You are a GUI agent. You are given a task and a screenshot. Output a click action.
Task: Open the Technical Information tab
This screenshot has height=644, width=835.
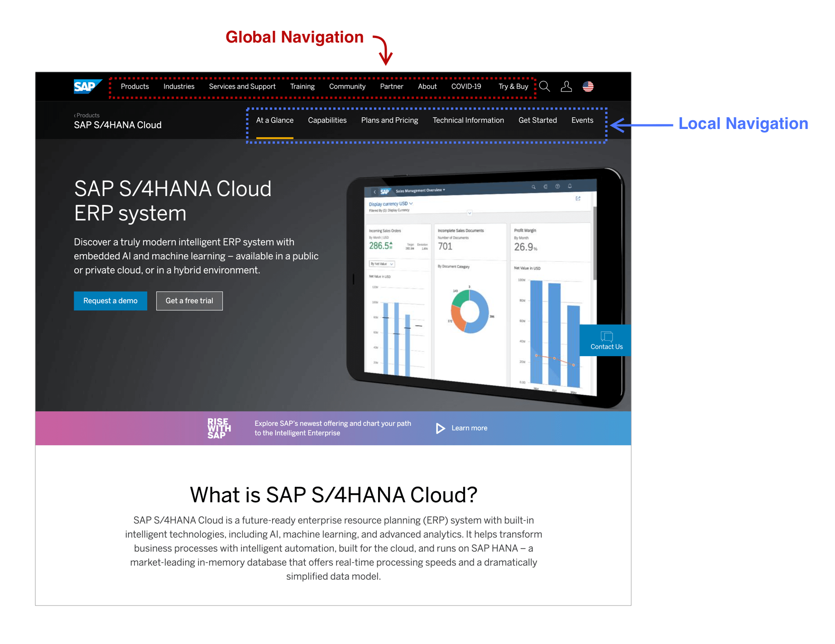(x=468, y=120)
